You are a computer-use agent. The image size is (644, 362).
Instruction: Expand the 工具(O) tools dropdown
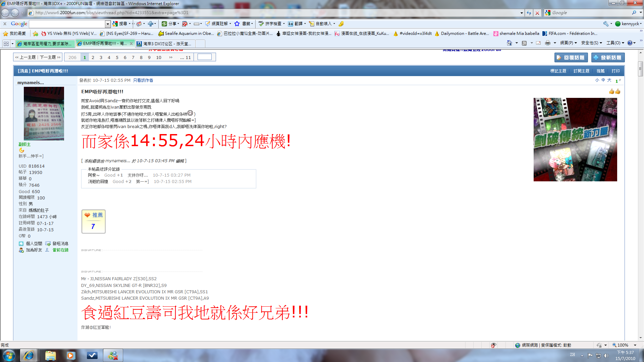point(616,43)
